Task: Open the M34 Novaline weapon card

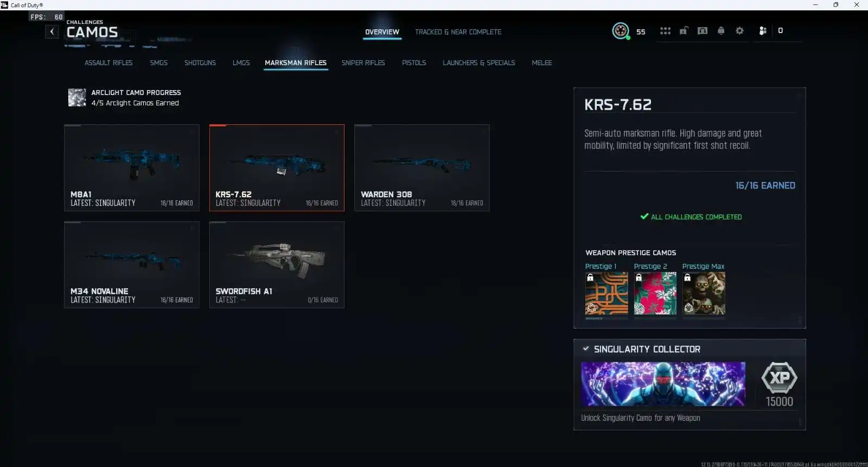Action: [x=132, y=264]
